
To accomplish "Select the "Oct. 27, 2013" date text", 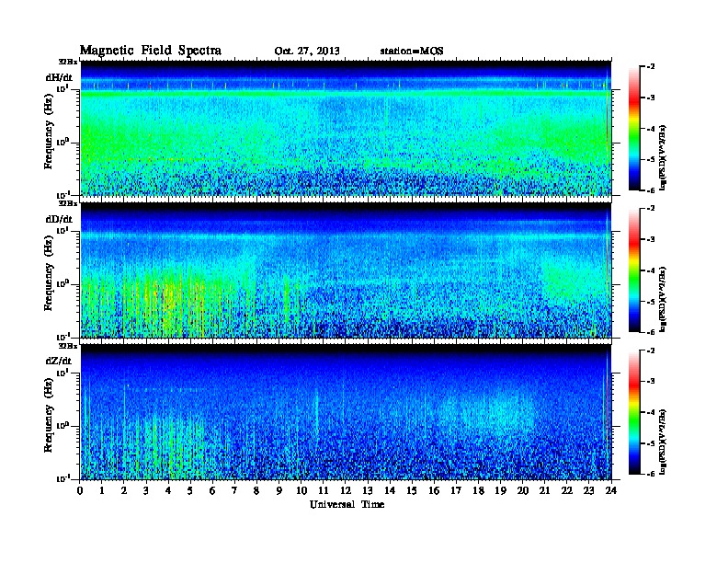I will tap(307, 52).
